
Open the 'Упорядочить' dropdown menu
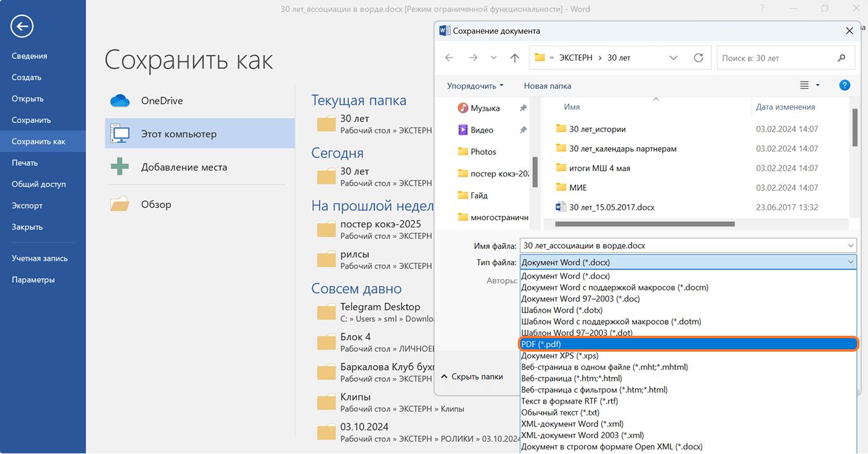click(x=475, y=86)
